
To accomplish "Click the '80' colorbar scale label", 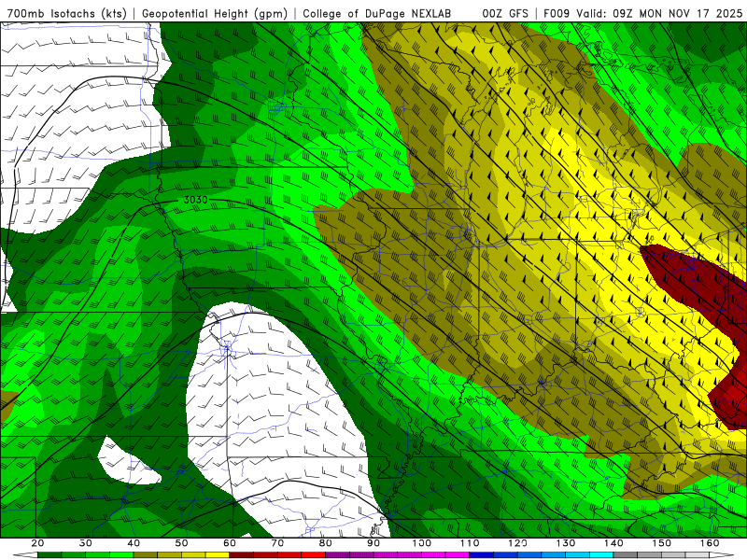I will pyautogui.click(x=325, y=543).
